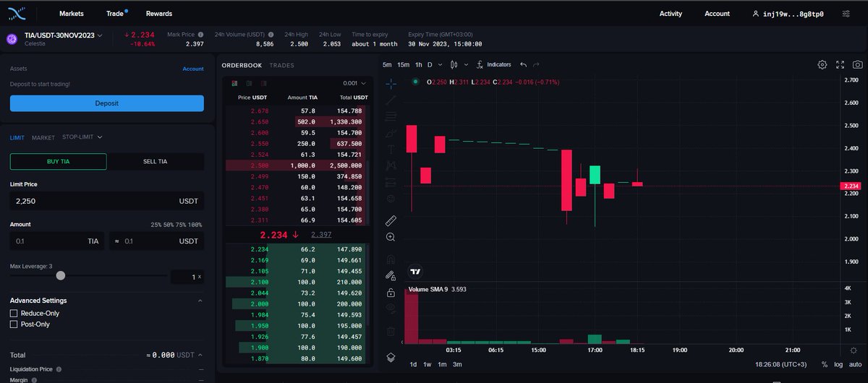
Task: Undo last chart action
Action: pyautogui.click(x=524, y=64)
